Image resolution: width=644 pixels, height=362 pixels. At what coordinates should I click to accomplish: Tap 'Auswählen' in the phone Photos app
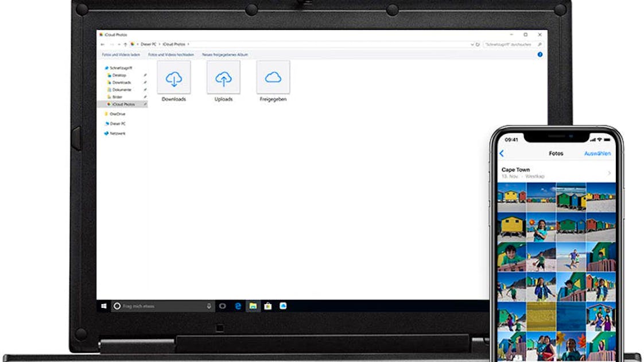(597, 153)
